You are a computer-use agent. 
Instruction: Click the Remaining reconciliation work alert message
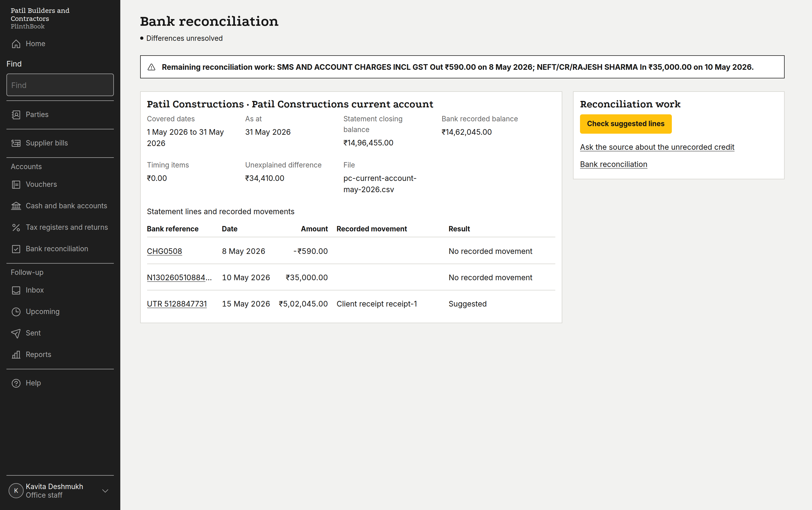458,67
